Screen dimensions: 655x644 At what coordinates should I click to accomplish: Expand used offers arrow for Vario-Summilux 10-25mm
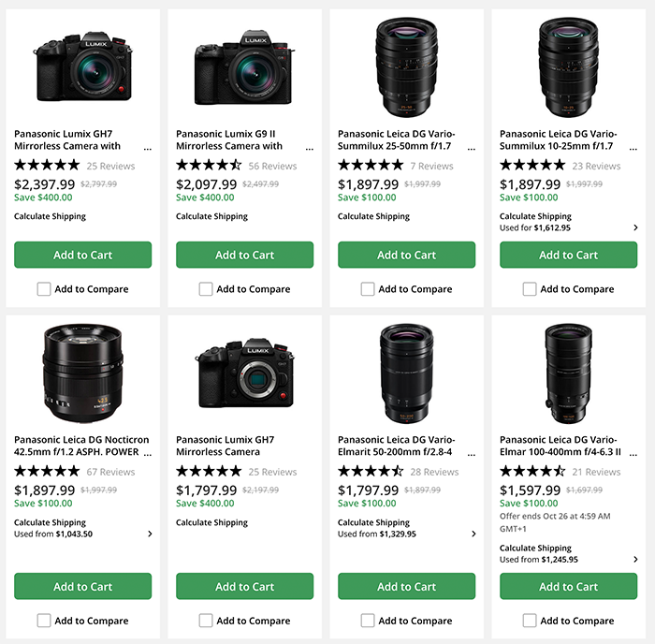635,227
